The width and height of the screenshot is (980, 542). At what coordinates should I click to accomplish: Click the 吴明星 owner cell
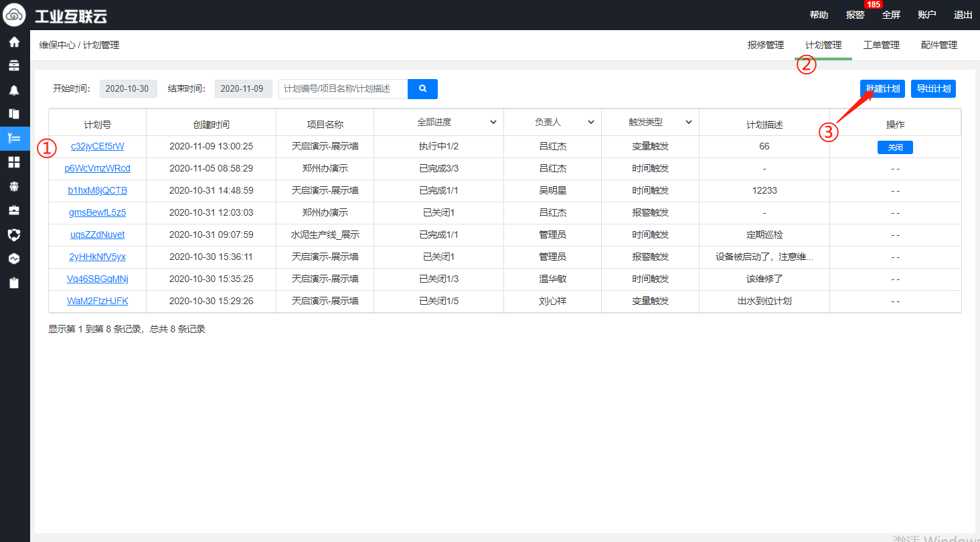(x=553, y=191)
